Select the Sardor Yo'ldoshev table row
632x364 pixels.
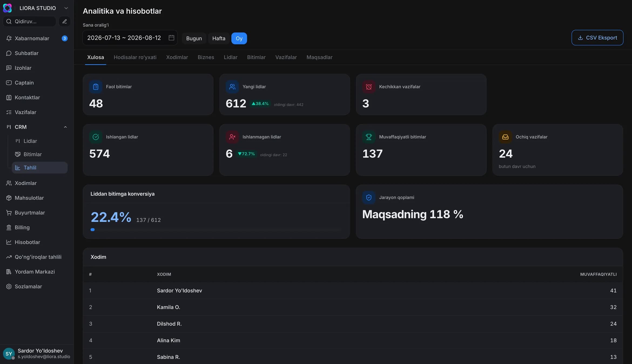pos(353,291)
